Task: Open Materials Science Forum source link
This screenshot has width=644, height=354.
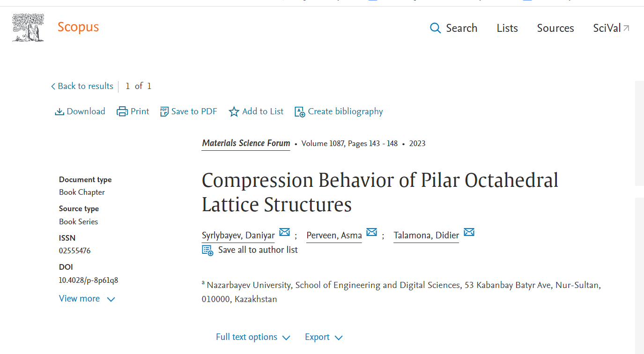Action: (246, 143)
